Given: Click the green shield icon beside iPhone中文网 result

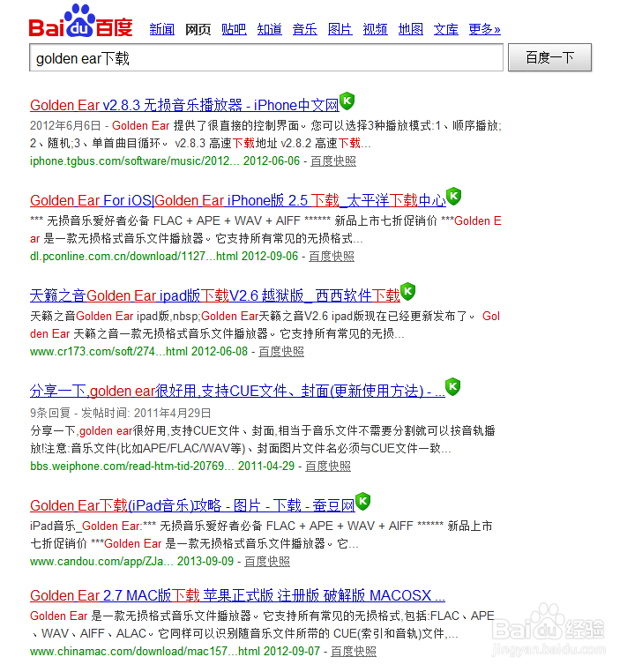Looking at the screenshot, I should pos(347,101).
